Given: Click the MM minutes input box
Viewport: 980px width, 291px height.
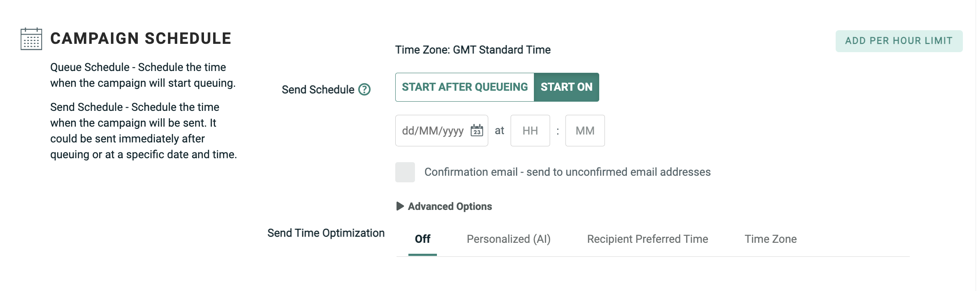Looking at the screenshot, I should tap(585, 131).
